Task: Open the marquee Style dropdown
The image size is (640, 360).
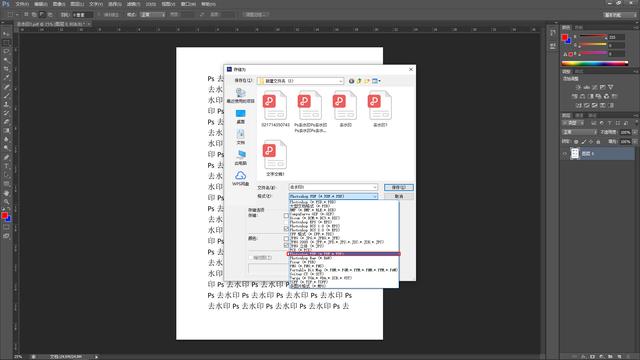Action: (x=153, y=14)
